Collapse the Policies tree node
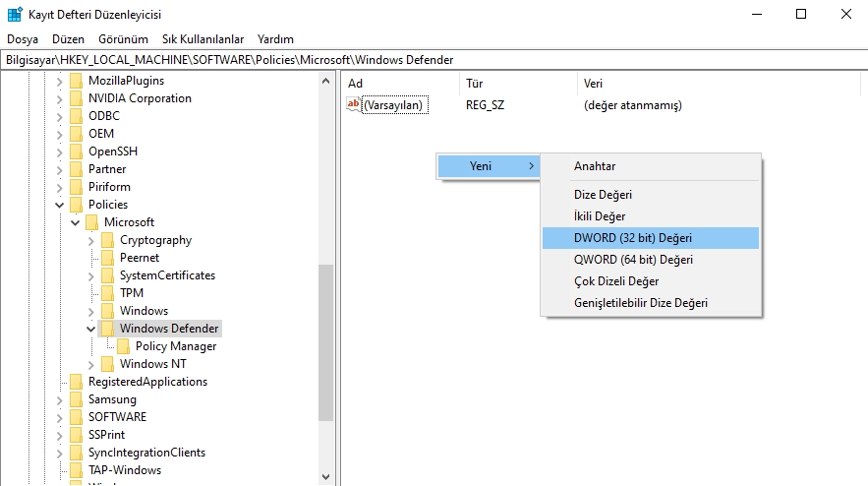Screen dimensions: 868x486 tap(59, 205)
